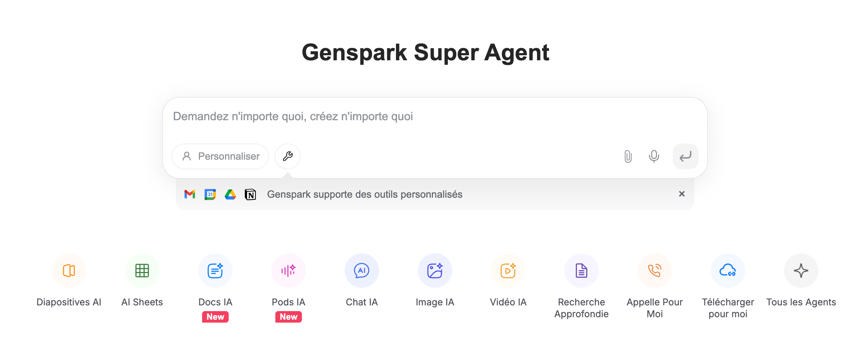Image resolution: width=868 pixels, height=361 pixels.
Task: Activate the microphone voice input
Action: (x=654, y=156)
